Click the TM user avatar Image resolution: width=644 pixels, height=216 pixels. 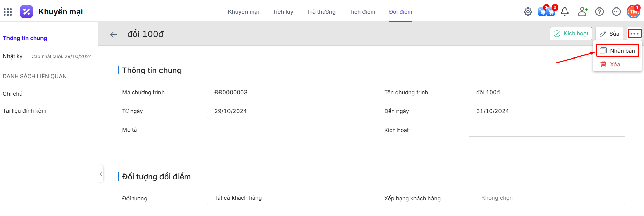coord(633,12)
